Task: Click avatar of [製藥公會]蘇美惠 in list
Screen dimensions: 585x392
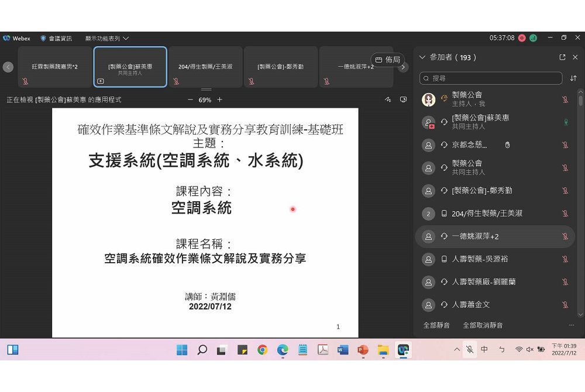Action: coord(428,122)
